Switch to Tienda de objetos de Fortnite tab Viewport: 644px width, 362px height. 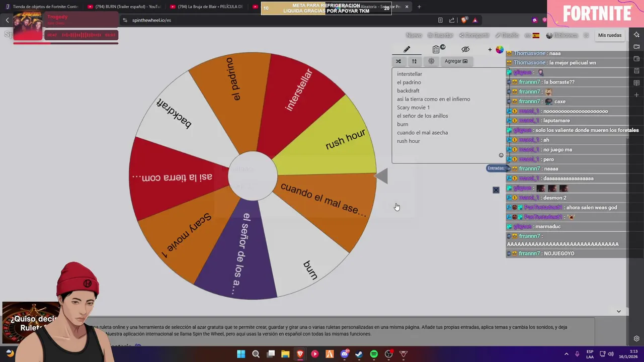click(42, 7)
